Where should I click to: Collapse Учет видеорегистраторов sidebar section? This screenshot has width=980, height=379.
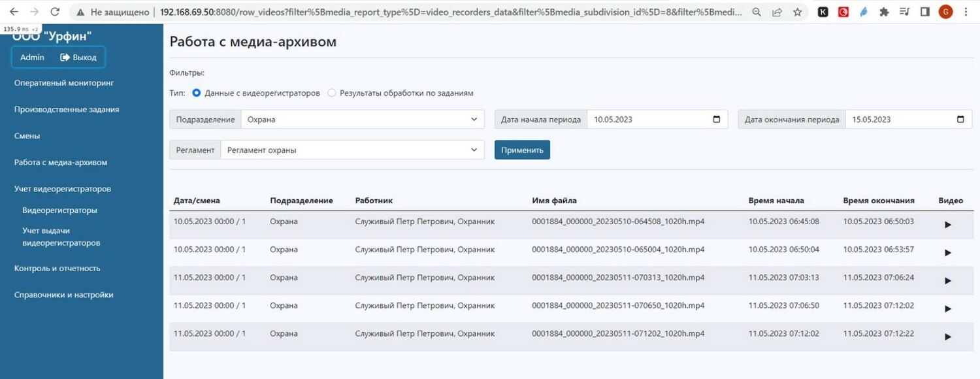point(63,189)
